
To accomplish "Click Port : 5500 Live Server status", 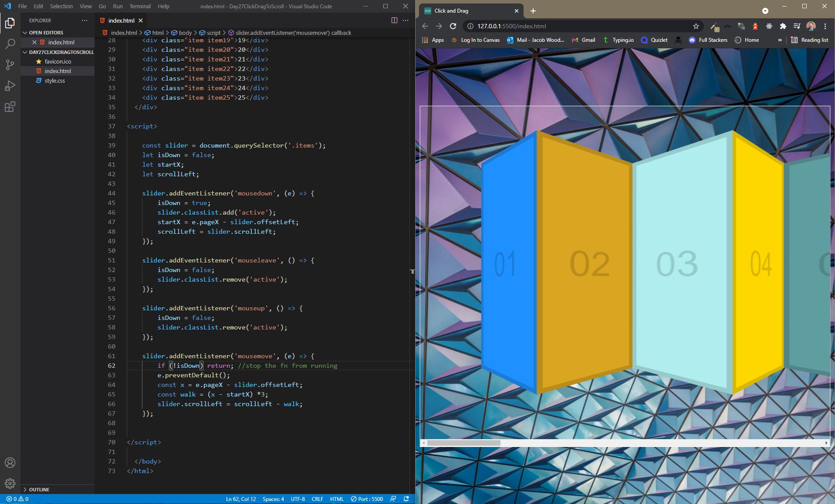I will (x=367, y=499).
